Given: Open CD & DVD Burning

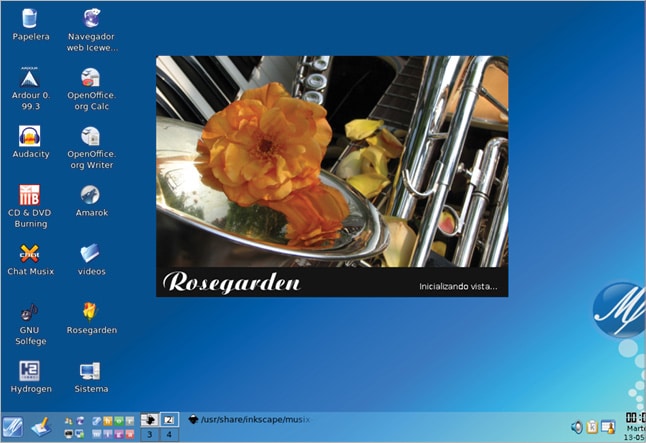Looking at the screenshot, I should point(30,206).
